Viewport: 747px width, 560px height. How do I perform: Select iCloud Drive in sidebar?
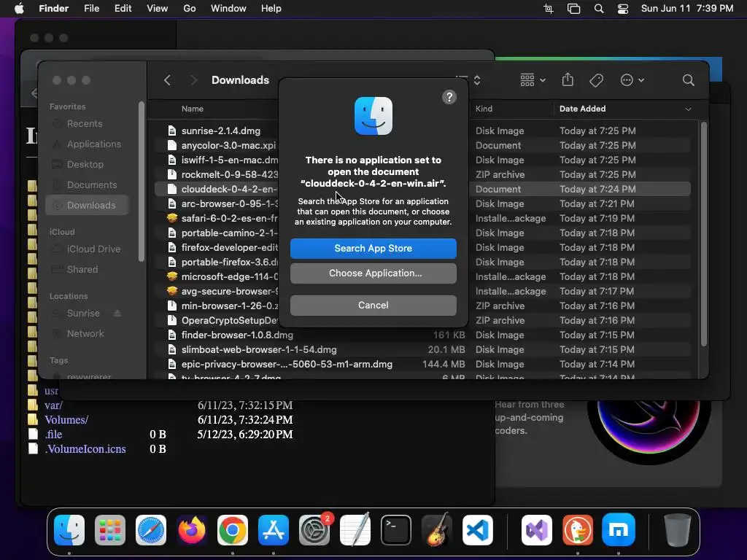(87, 249)
